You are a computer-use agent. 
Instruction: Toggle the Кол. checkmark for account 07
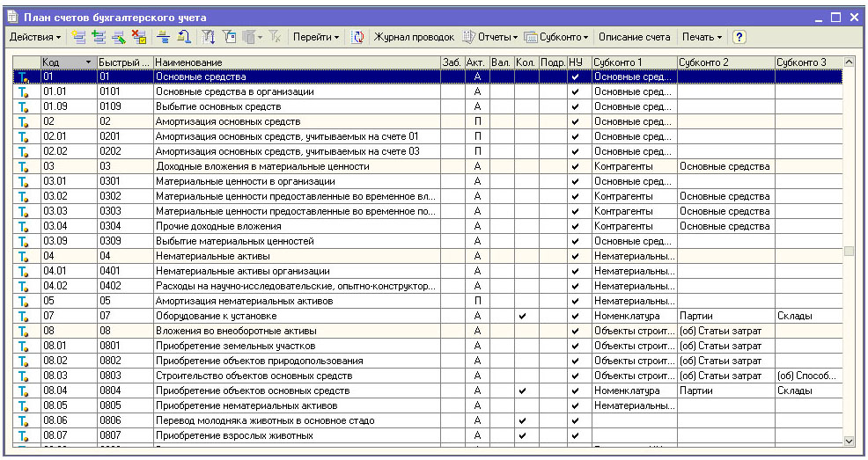click(523, 316)
